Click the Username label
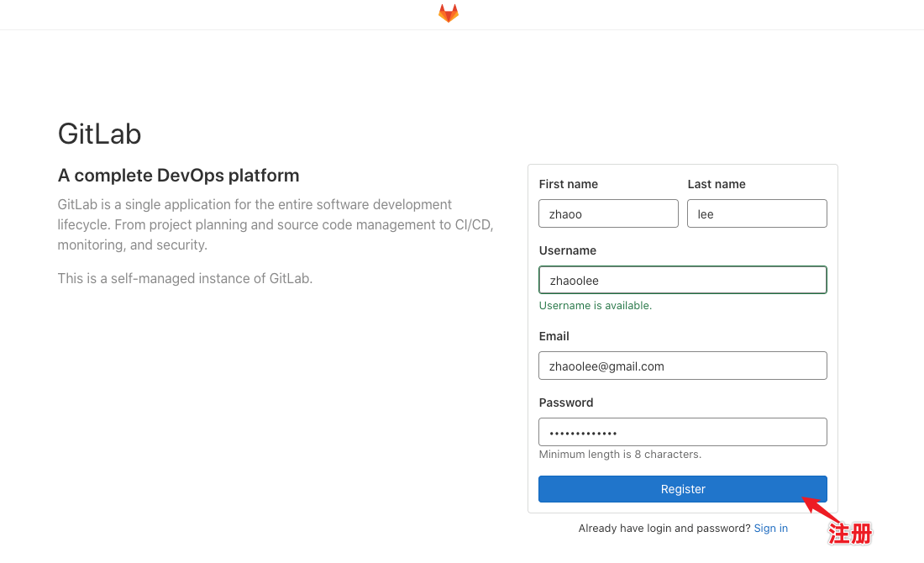The width and height of the screenshot is (924, 563). (568, 250)
